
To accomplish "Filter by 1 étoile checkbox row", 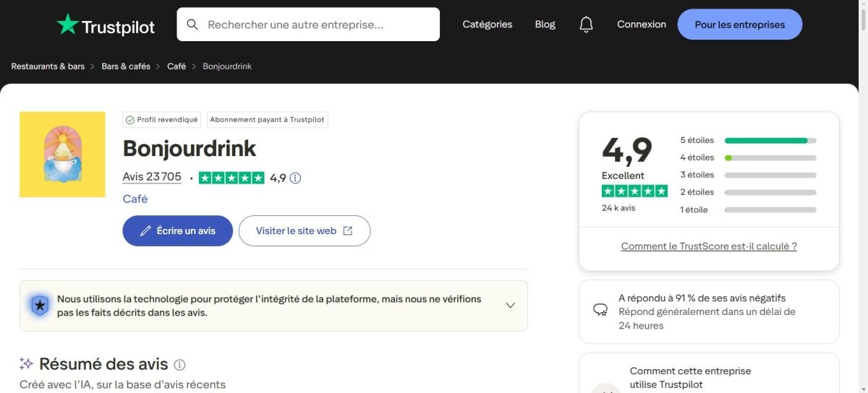I will point(748,210).
